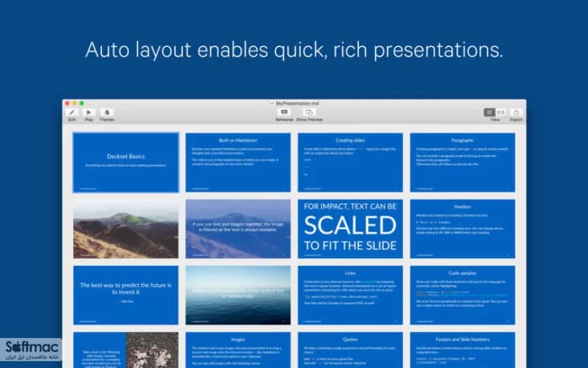The image size is (588, 368).
Task: Select the SCALED TO FIT THE SLIDE slide
Action: 350,229
